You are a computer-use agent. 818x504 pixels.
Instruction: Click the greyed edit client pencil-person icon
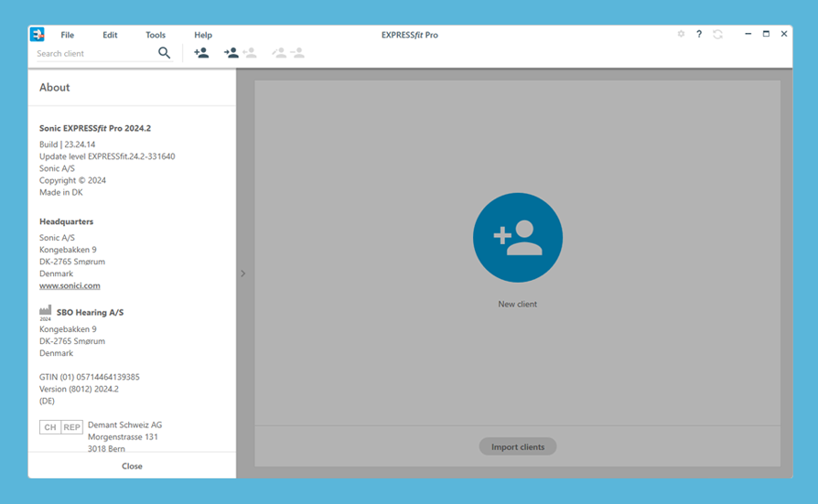(279, 53)
